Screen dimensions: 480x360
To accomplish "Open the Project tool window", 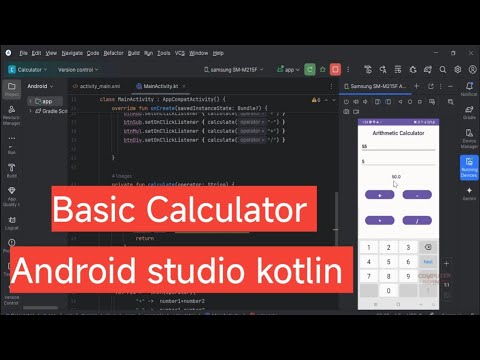I will [x=12, y=89].
